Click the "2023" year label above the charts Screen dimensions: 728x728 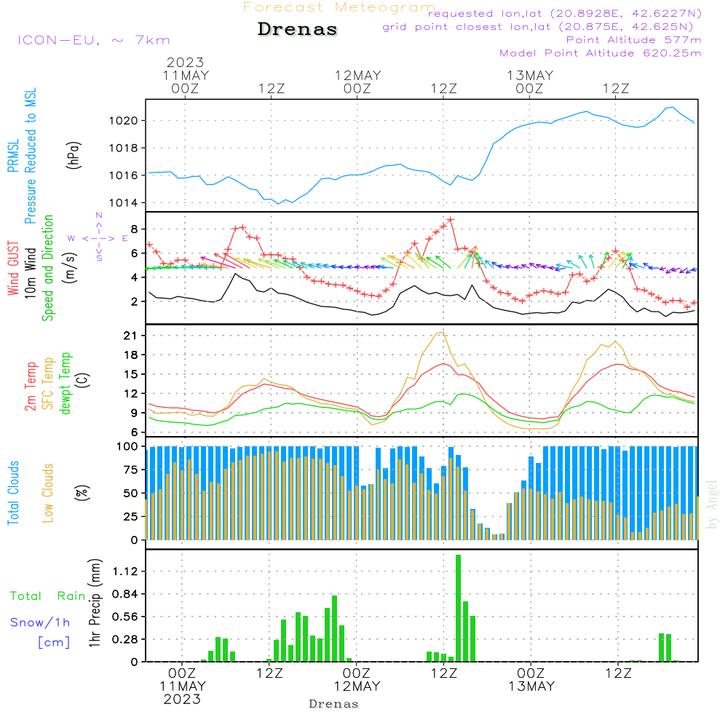coord(185,62)
